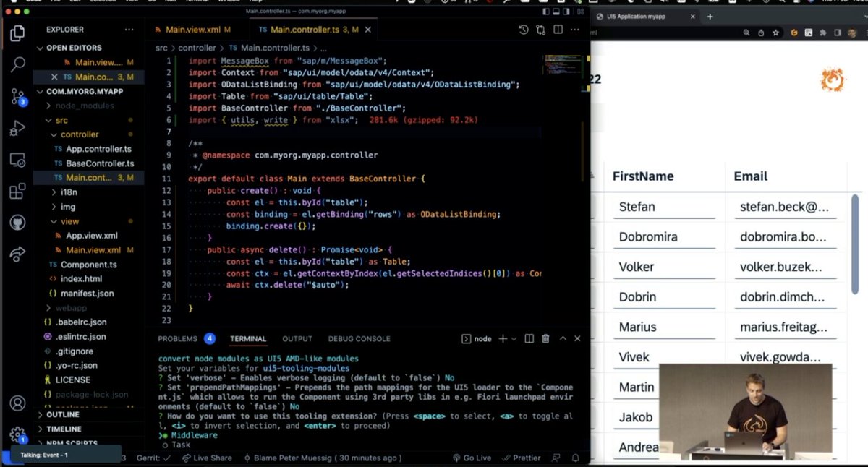Open the Run and Debug view
868x467 pixels.
tap(17, 129)
